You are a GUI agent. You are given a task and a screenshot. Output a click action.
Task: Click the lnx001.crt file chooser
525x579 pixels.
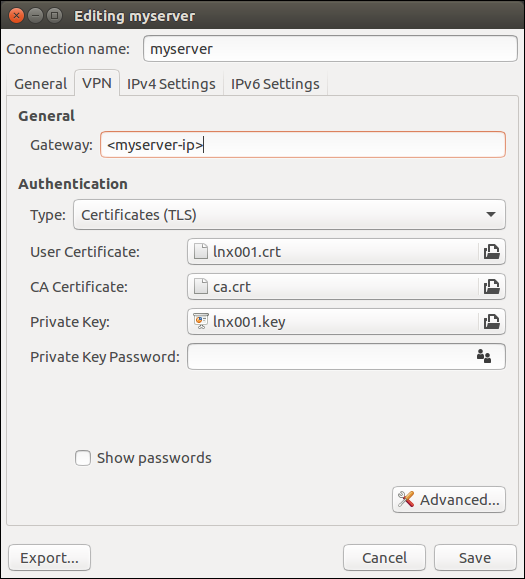pyautogui.click(x=346, y=251)
